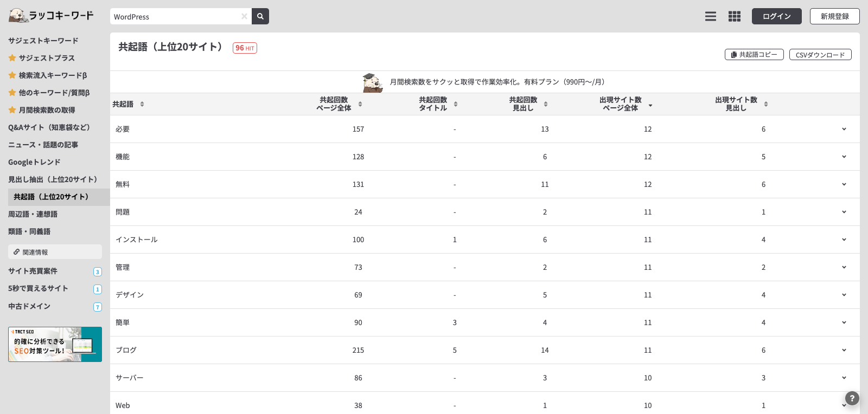Expand the 必要 row details
The height and width of the screenshot is (414, 868).
point(844,129)
